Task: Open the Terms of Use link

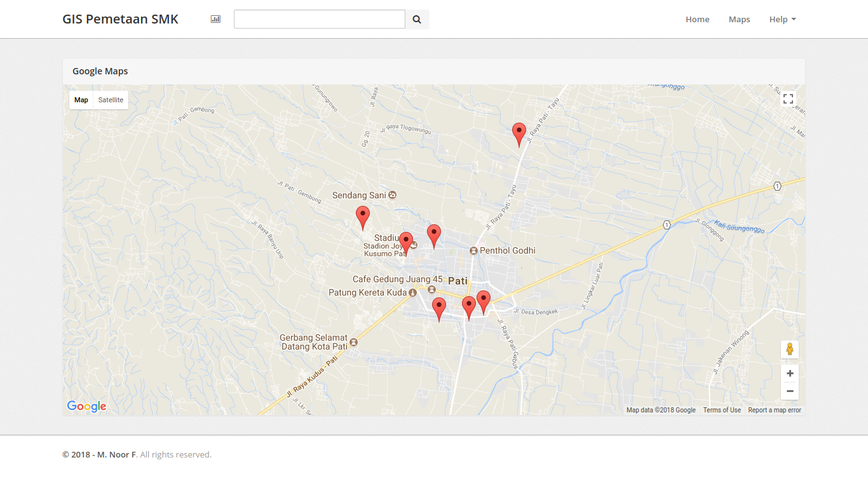Action: click(722, 410)
